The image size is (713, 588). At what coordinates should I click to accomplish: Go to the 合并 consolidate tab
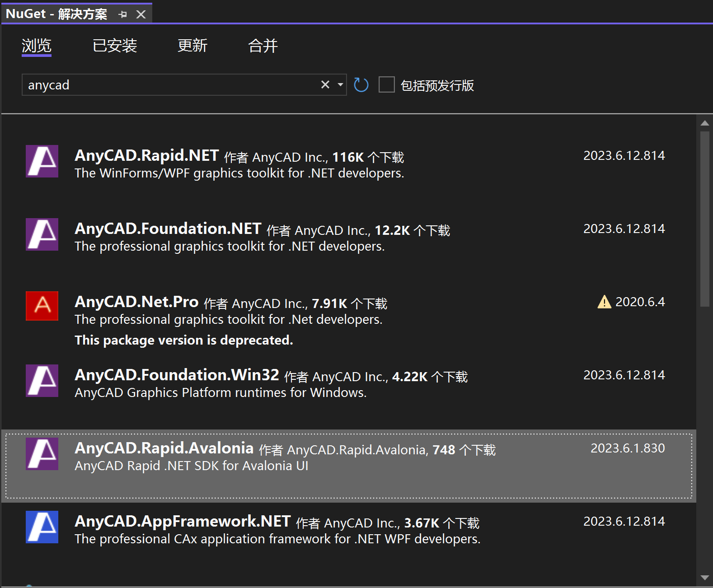pos(263,46)
